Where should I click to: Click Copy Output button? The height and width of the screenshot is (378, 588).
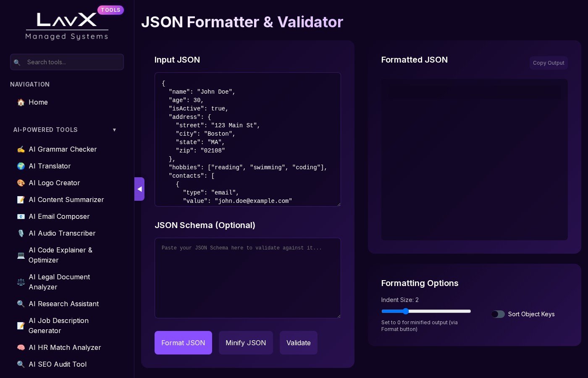tap(548, 63)
